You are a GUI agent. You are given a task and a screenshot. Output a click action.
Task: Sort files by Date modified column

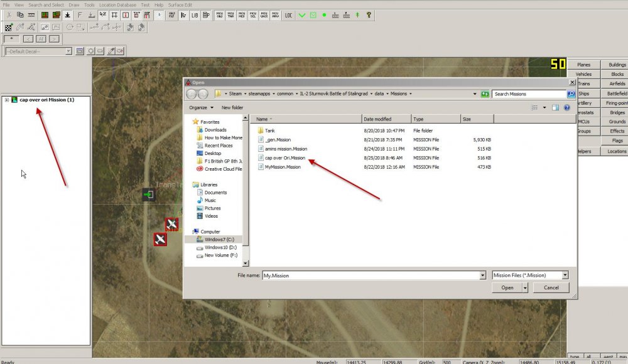tap(377, 119)
